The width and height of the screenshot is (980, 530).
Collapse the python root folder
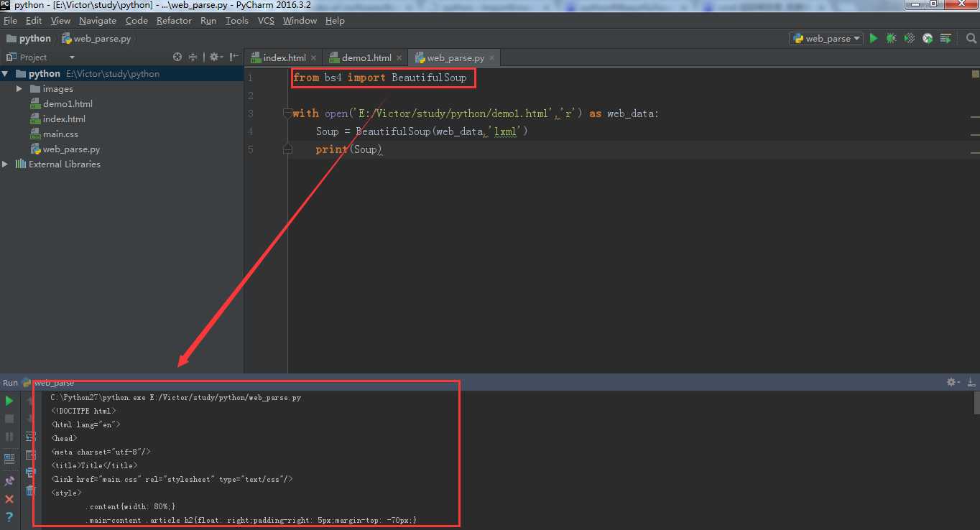(6, 73)
